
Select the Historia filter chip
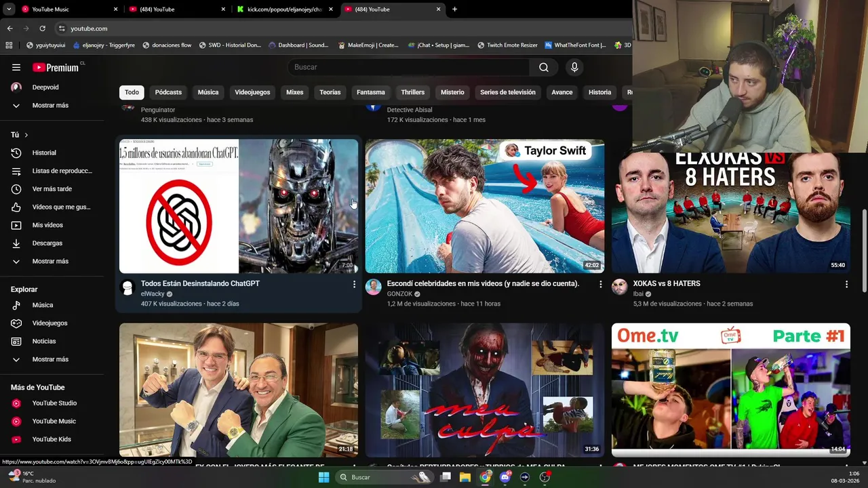point(599,92)
